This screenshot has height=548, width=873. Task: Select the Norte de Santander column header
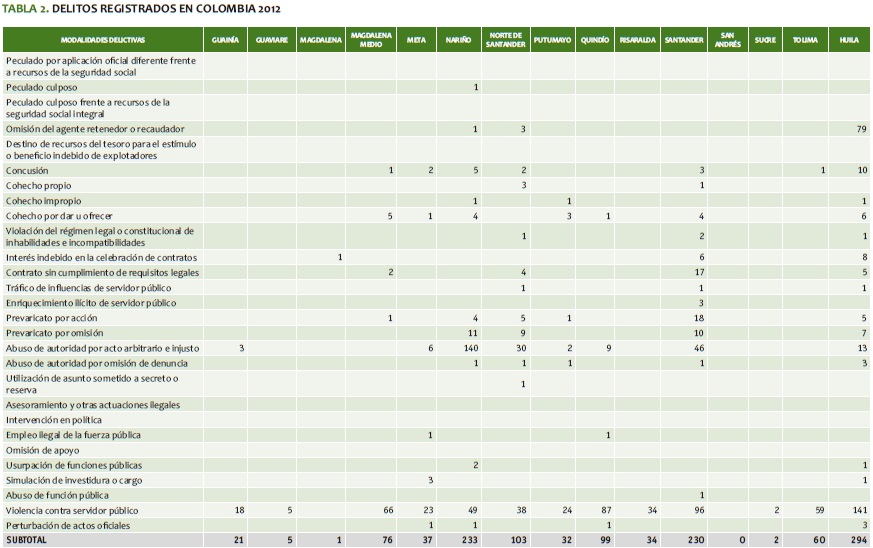[504, 39]
